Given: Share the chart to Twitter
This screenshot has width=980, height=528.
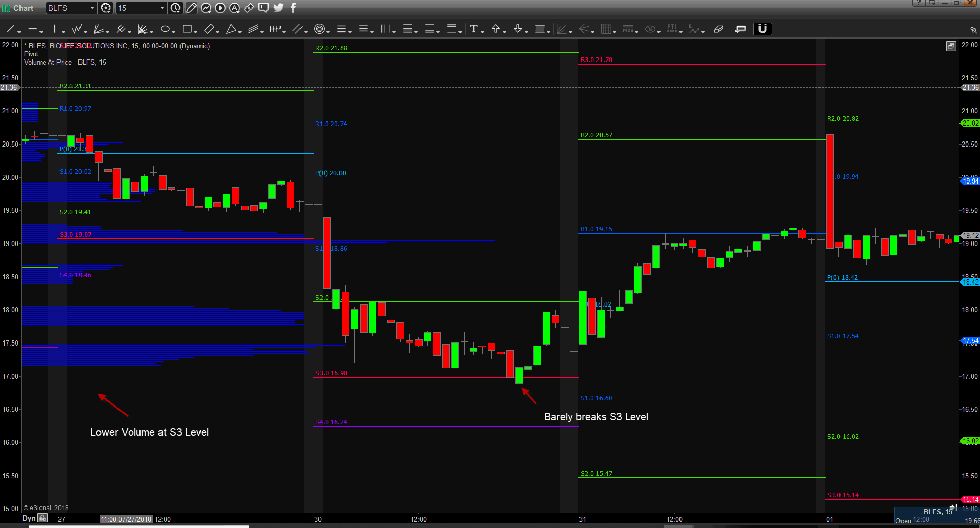Looking at the screenshot, I should 278,8.
